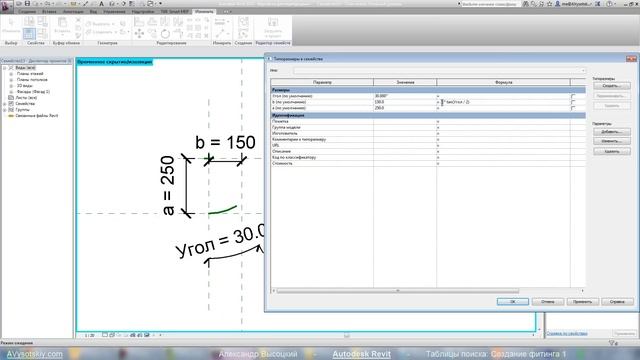Click the 1:20 view scale on view control bar
Screen dimensions: 640x360
tap(89, 335)
